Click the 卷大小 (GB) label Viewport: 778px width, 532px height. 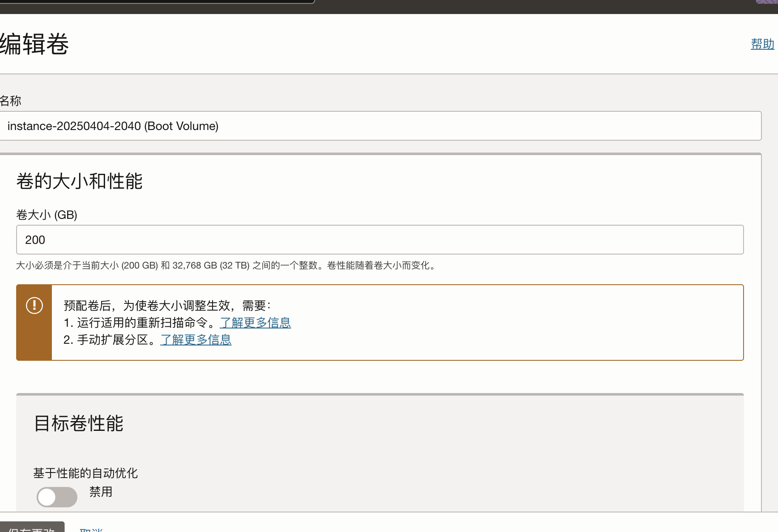47,215
